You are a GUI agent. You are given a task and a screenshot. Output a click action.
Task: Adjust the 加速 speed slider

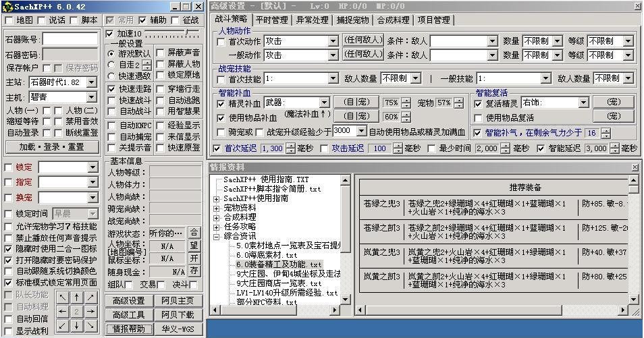click(186, 33)
